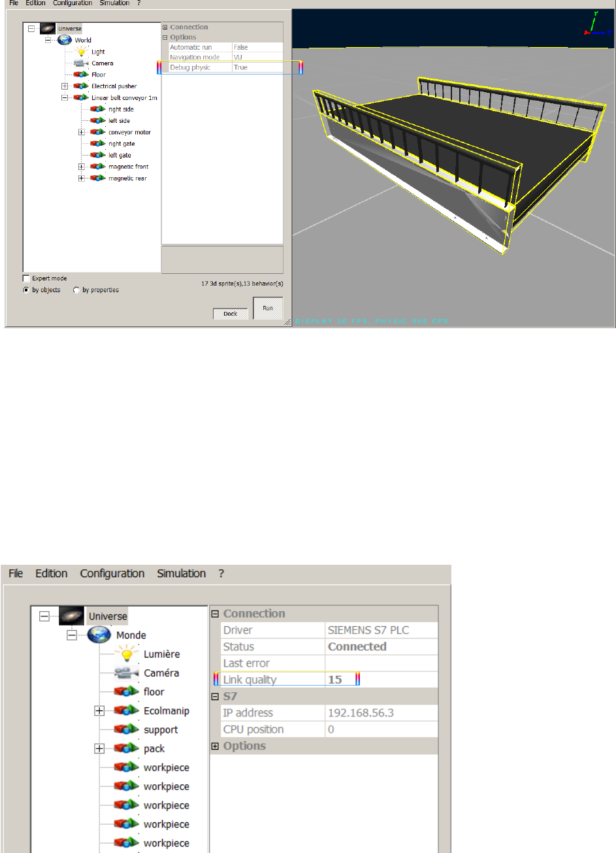Click the Floor object icon in top tree
Viewport: 616px width, 853px height.
tap(81, 75)
